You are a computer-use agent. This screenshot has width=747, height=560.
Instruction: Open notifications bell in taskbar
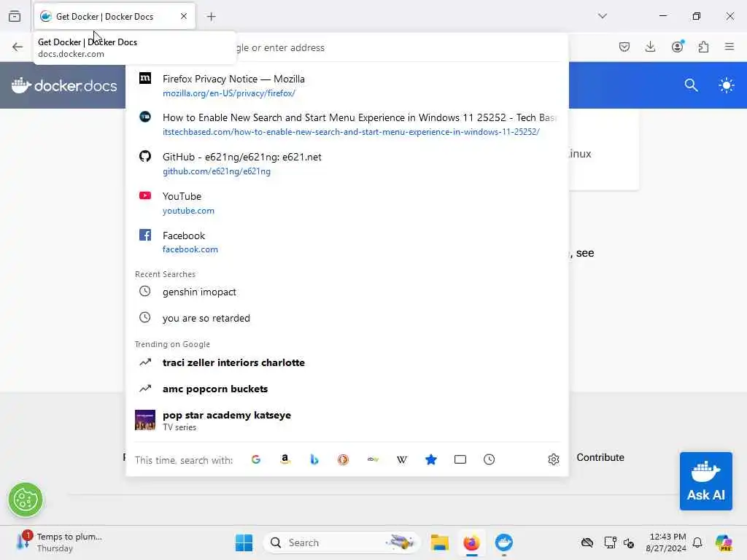(x=697, y=542)
